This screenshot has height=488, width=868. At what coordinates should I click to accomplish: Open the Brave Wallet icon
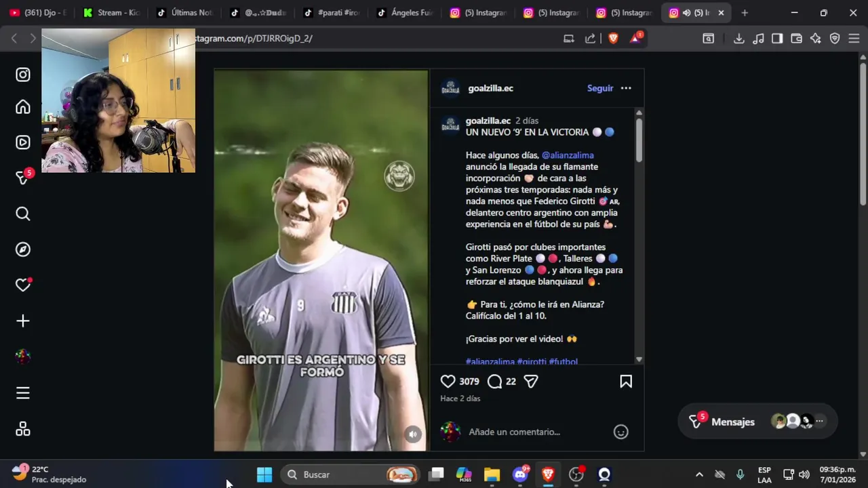(797, 39)
